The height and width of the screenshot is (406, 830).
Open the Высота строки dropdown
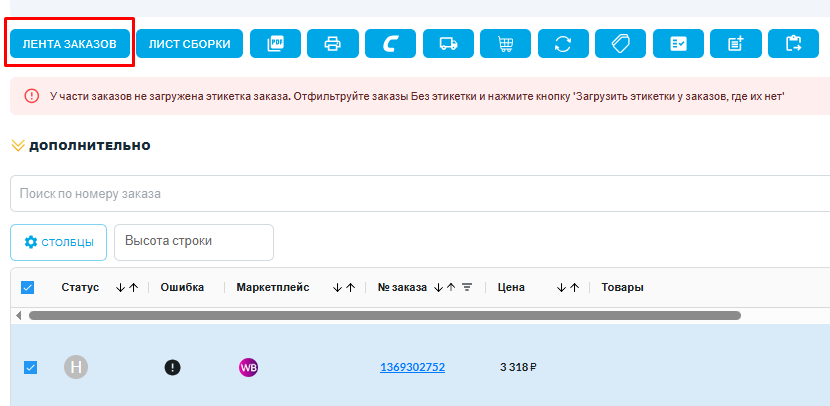(194, 241)
